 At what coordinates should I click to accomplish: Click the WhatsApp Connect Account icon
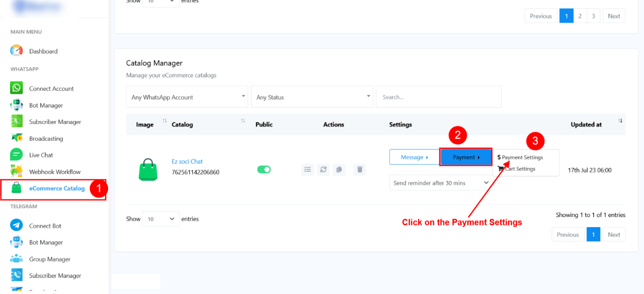17,88
